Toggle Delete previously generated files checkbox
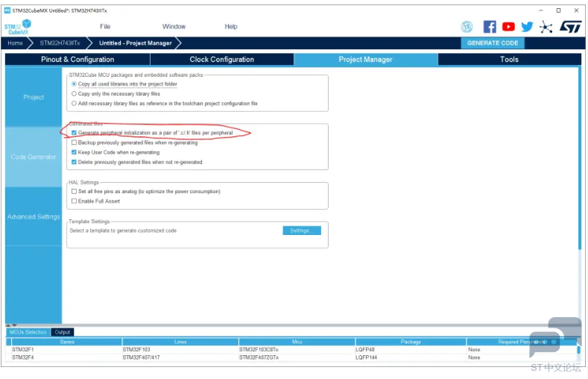 (74, 162)
